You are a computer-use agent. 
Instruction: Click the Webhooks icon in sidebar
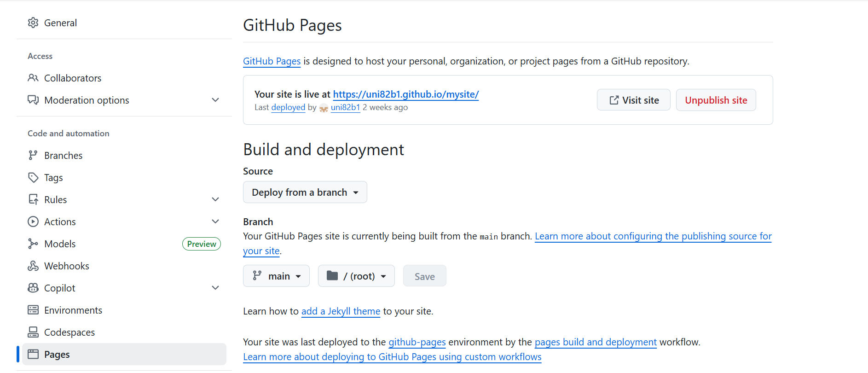pyautogui.click(x=33, y=266)
